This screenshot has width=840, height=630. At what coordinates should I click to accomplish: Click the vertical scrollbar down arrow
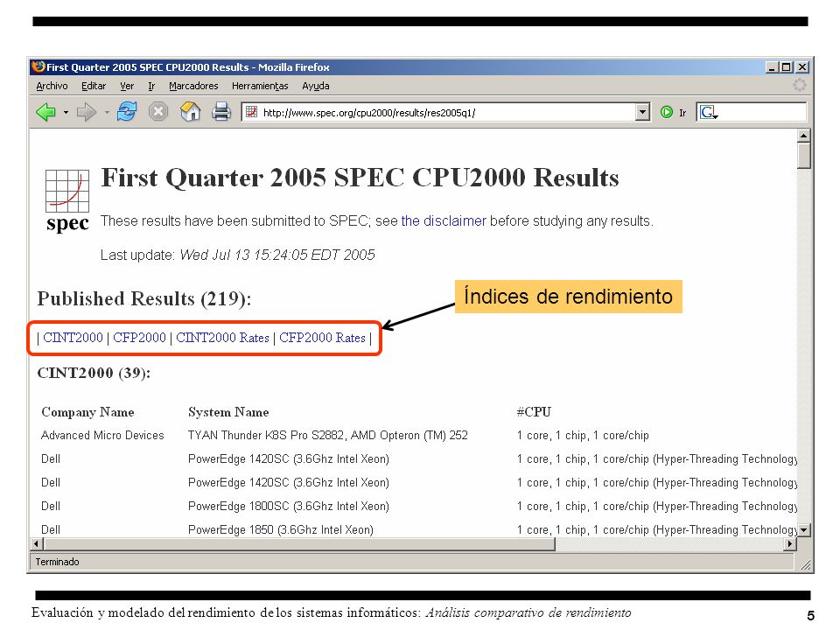pyautogui.click(x=803, y=530)
